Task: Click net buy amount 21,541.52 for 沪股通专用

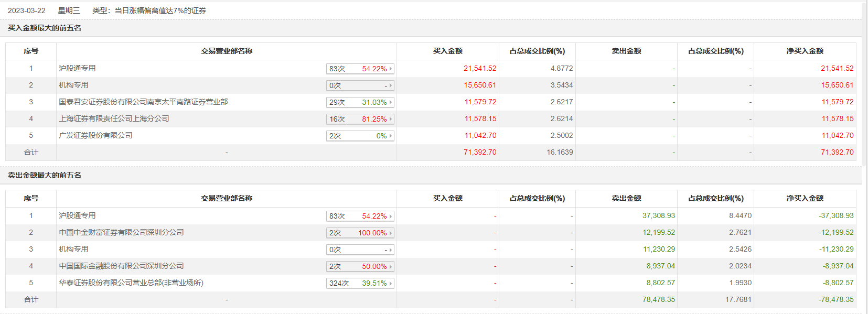Action: (x=837, y=68)
